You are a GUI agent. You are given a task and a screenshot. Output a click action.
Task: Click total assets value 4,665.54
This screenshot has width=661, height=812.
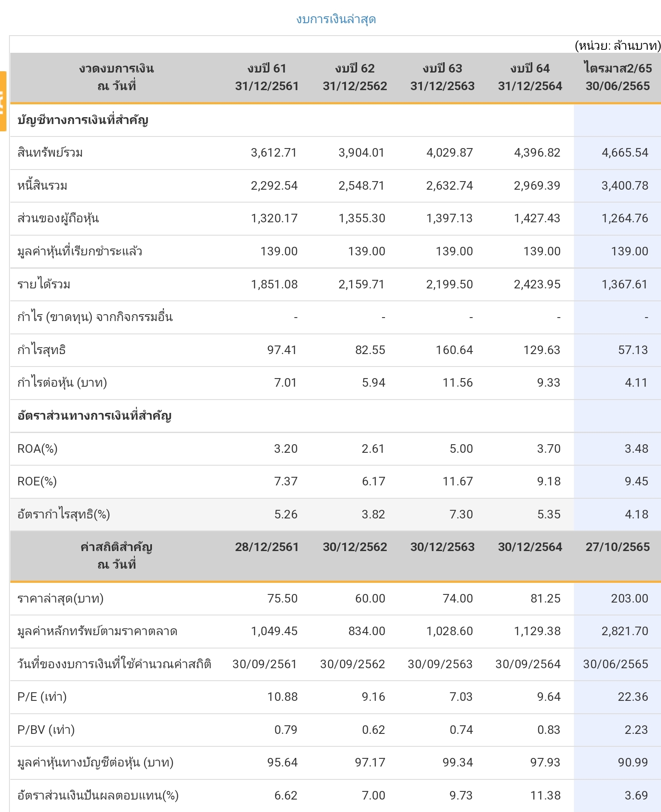click(x=625, y=153)
